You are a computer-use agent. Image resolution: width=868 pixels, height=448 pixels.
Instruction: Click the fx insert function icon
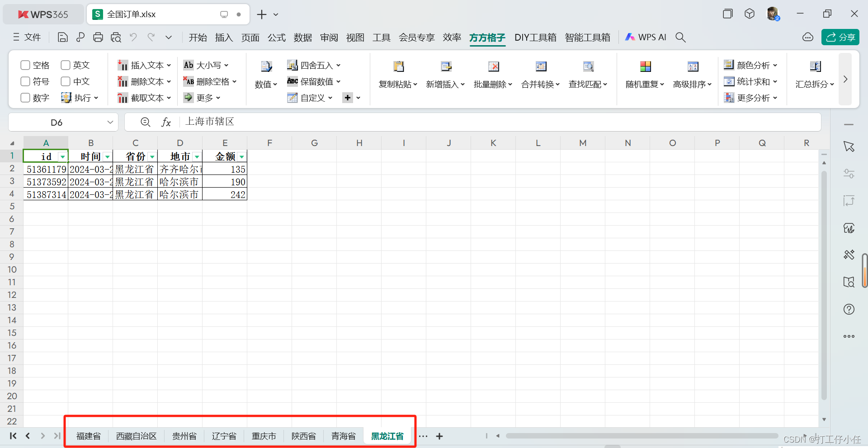(x=166, y=122)
